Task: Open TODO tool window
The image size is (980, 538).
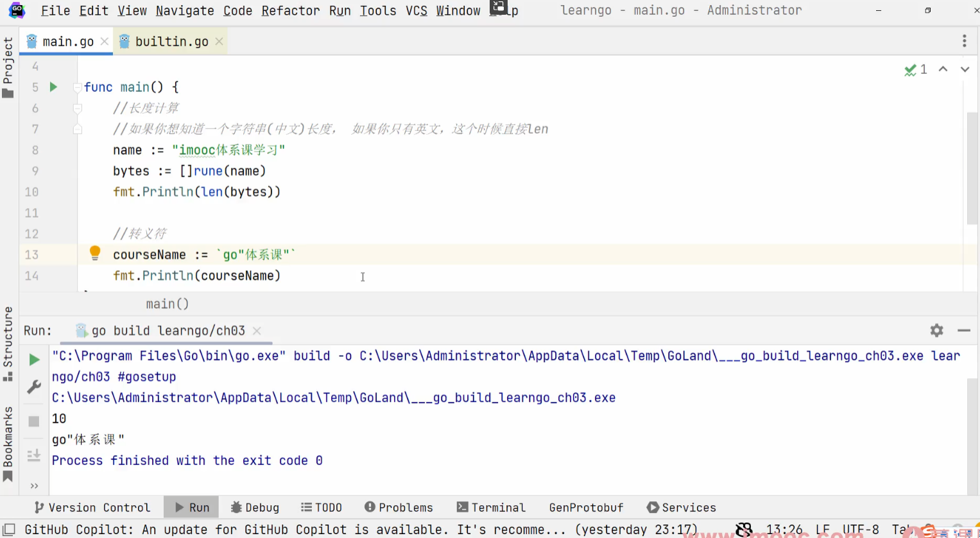Action: (x=322, y=507)
